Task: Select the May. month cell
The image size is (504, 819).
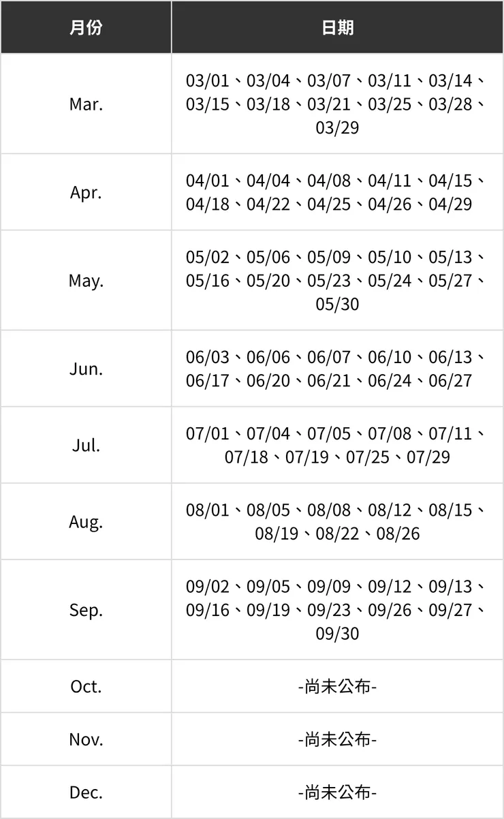Action: click(86, 280)
